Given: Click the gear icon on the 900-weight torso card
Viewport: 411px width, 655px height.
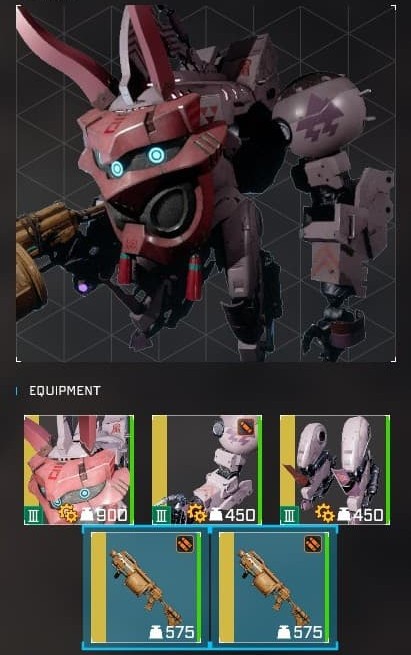Looking at the screenshot, I should click(x=68, y=513).
